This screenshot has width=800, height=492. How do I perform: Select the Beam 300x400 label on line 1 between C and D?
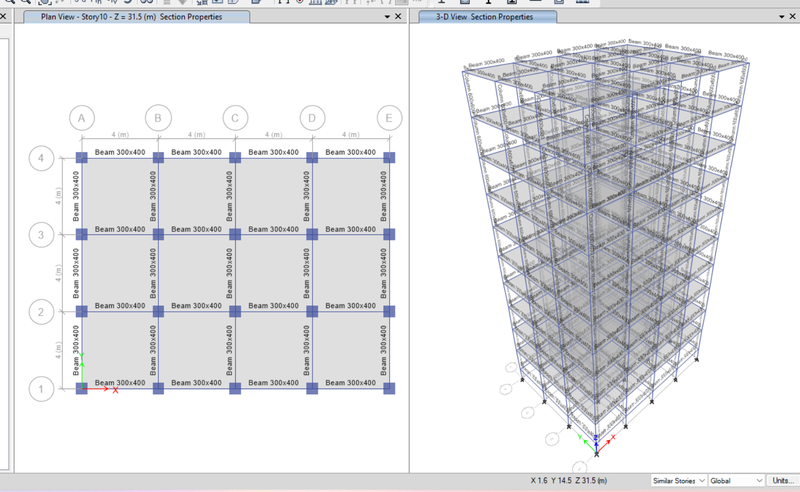pos(273,383)
